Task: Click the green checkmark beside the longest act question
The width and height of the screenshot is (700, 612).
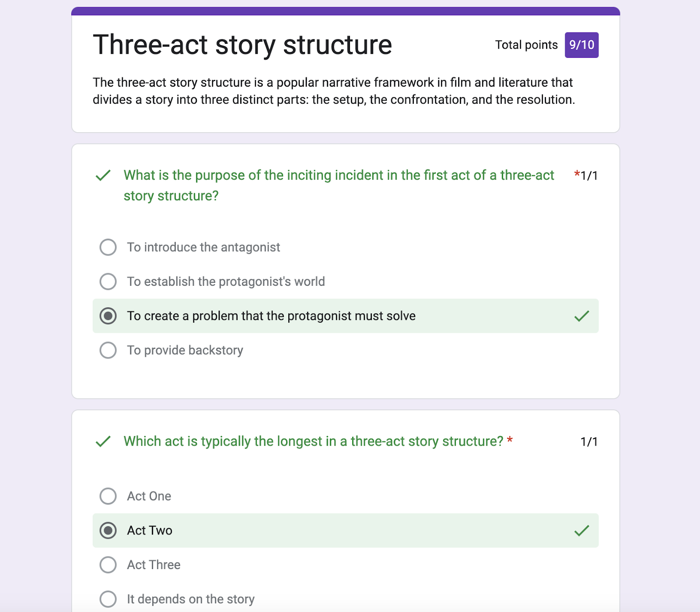Action: pos(103,441)
